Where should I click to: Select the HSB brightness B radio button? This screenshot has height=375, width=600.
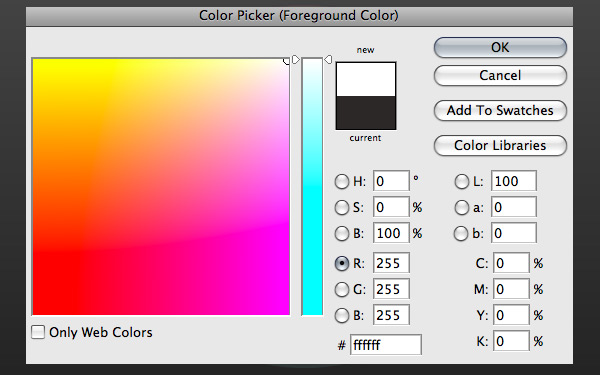[342, 233]
